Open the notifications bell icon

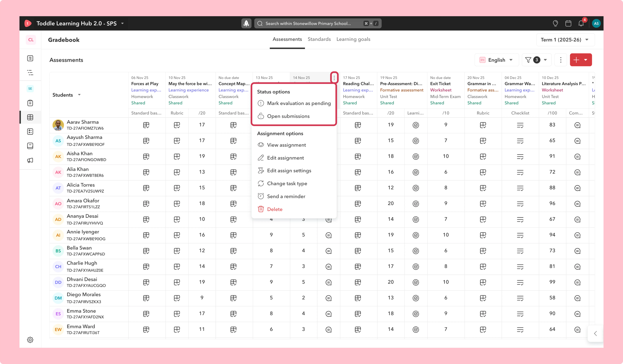[x=581, y=24]
